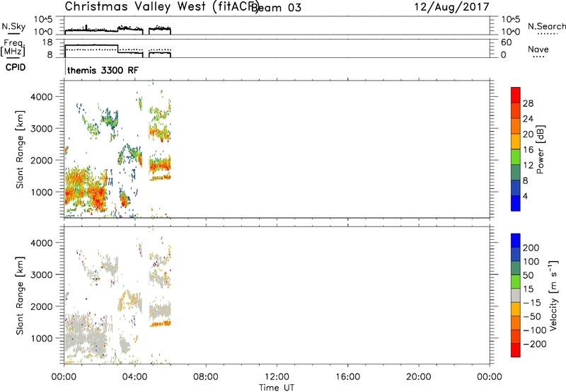Click the orange echo band near 1400 km in velocity panel

pyautogui.click(x=160, y=324)
